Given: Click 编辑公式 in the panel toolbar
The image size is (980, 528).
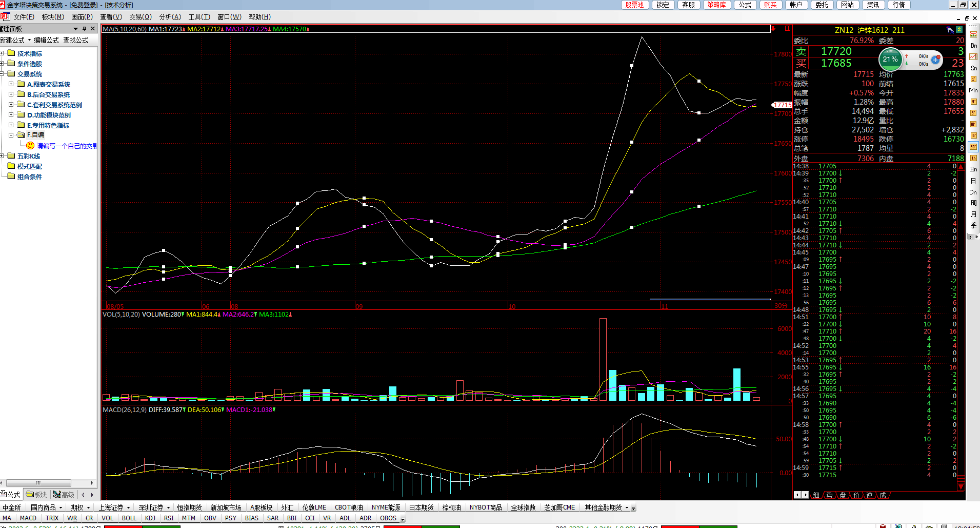Looking at the screenshot, I should tap(46, 40).
